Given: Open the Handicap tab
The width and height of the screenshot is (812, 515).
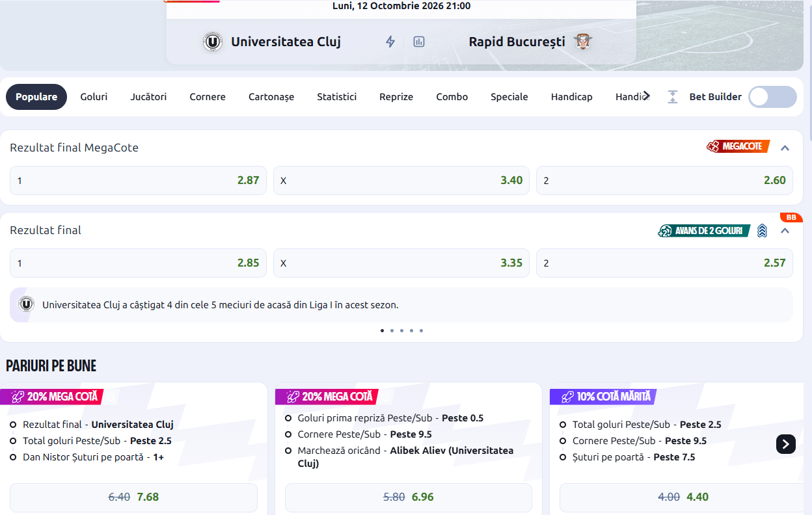Looking at the screenshot, I should click(x=572, y=97).
